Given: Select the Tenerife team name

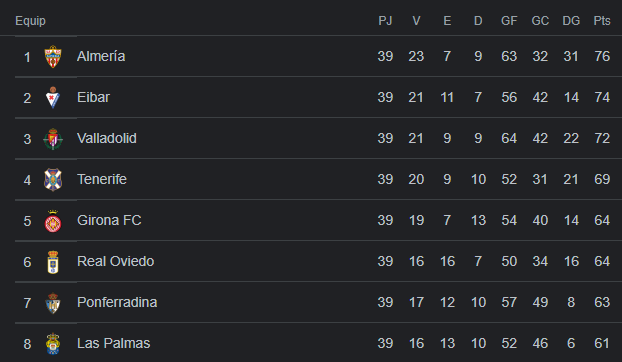Looking at the screenshot, I should click(102, 179).
